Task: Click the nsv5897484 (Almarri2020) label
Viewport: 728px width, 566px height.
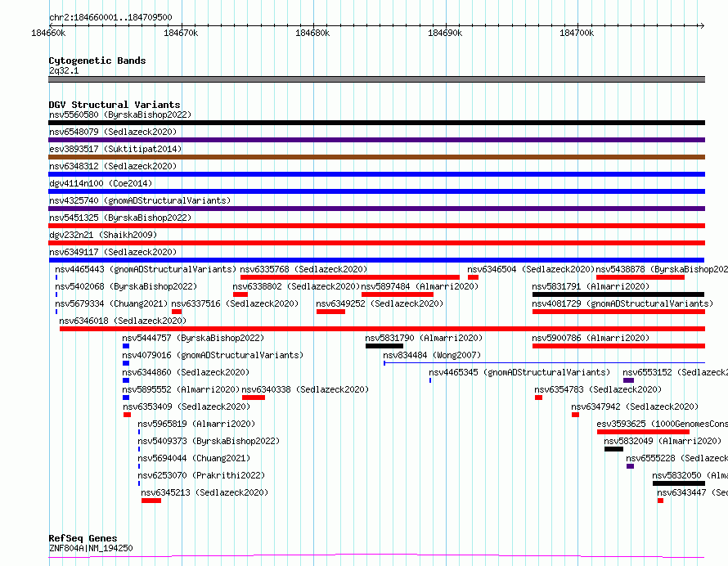Action: point(420,286)
